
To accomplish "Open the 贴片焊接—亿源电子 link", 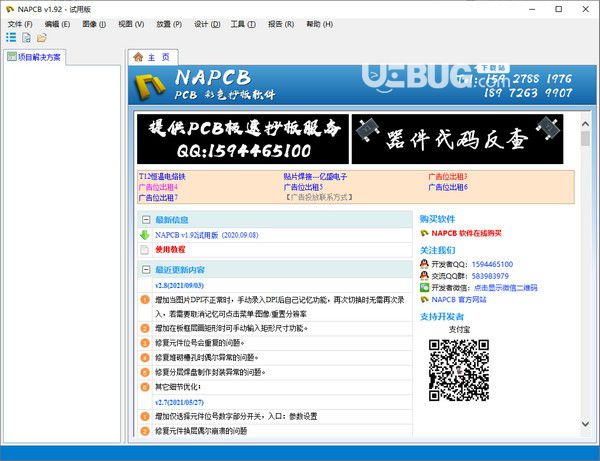I will [x=315, y=176].
